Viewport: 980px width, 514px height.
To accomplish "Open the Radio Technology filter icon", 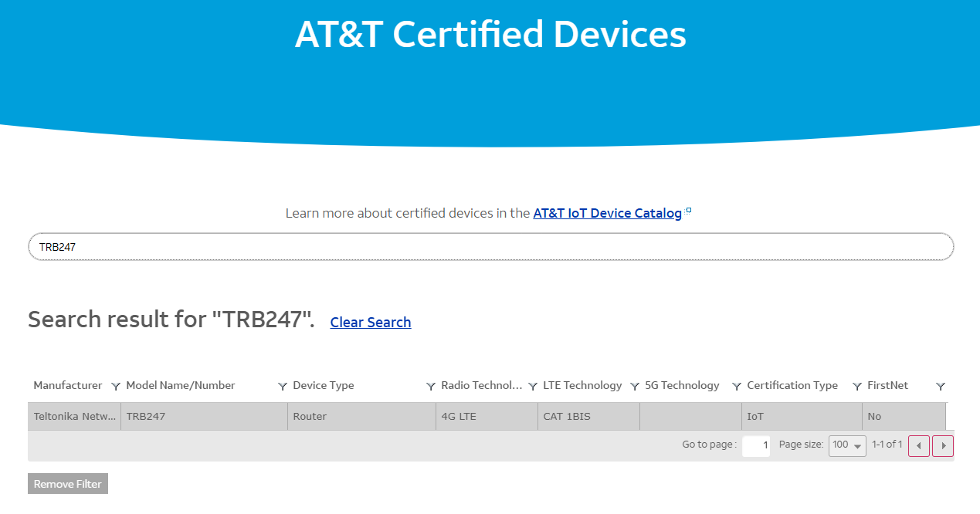I will click(x=533, y=386).
